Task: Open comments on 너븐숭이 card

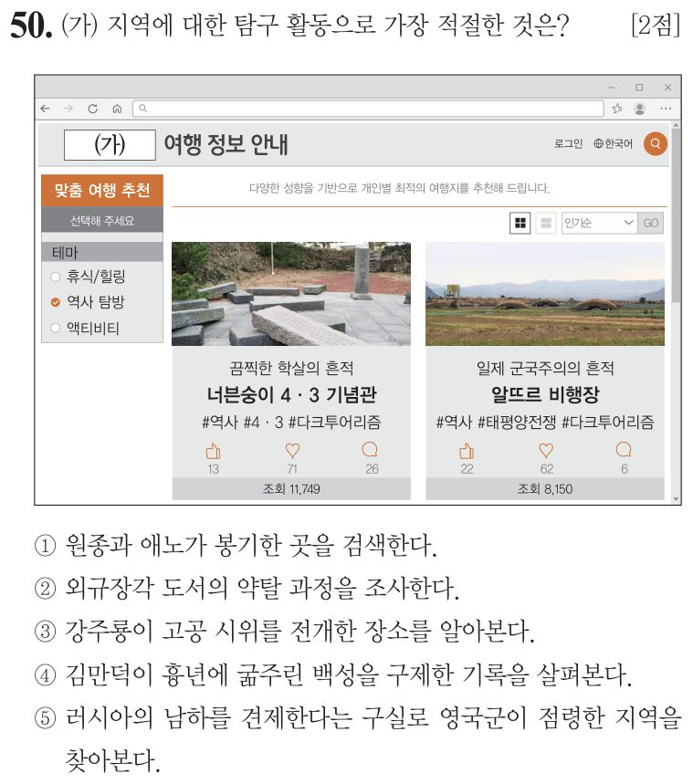Action: 371,451
